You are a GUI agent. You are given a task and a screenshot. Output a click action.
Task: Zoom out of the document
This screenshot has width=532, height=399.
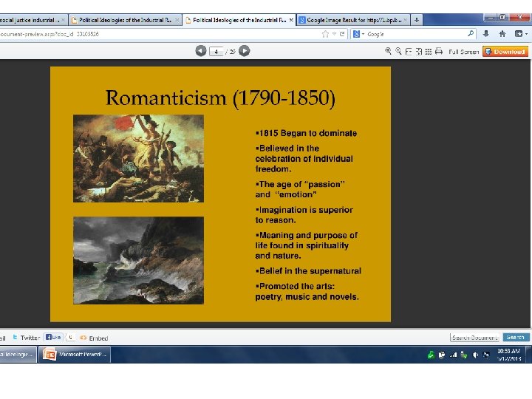pos(399,51)
